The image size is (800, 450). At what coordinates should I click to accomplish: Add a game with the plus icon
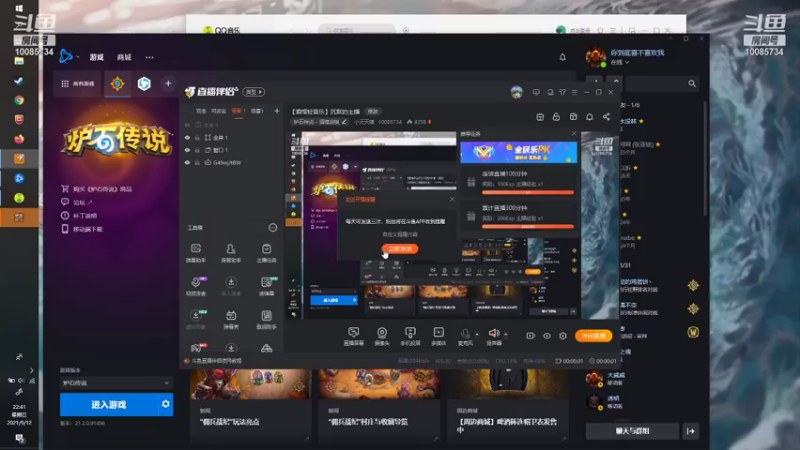168,83
